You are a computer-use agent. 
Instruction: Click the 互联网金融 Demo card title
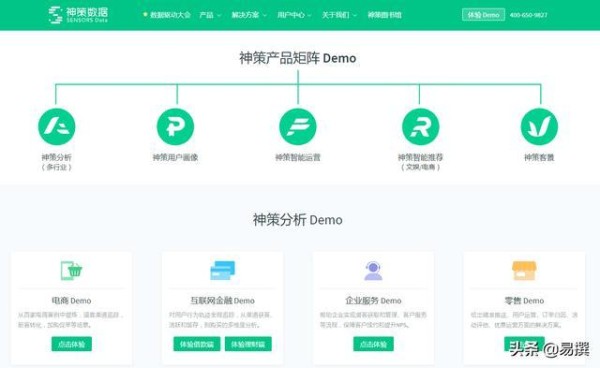coord(223,301)
